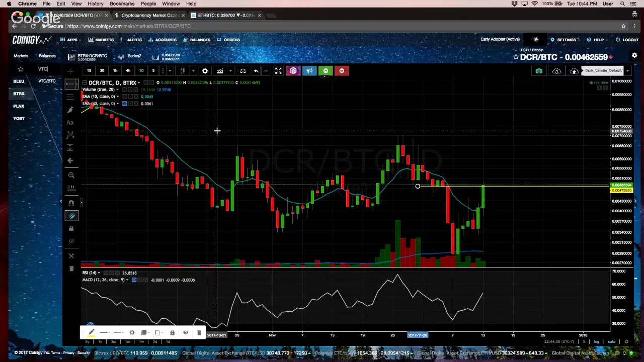Select the brush drawing tool in sidebar
Screen dimensions: 644x362
point(70,109)
